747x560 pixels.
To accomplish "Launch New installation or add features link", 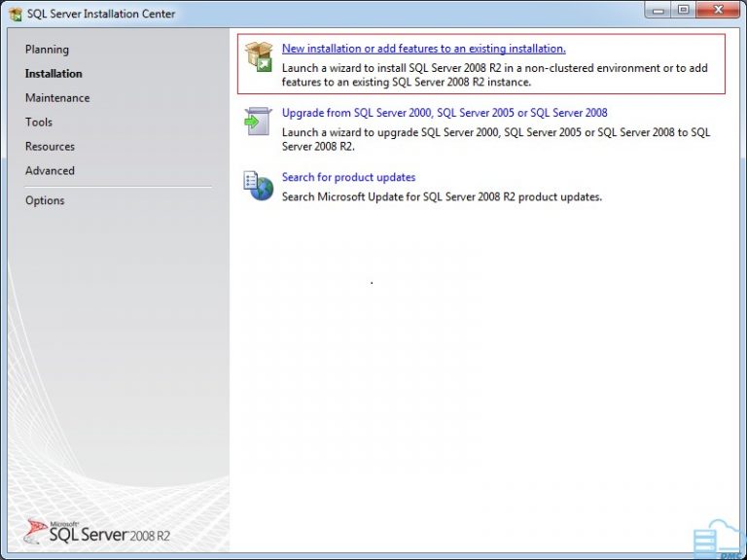I will click(423, 49).
